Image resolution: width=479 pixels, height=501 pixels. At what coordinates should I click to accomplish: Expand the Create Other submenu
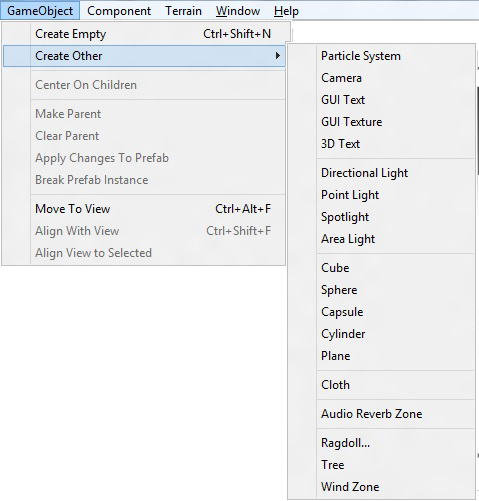click(144, 56)
